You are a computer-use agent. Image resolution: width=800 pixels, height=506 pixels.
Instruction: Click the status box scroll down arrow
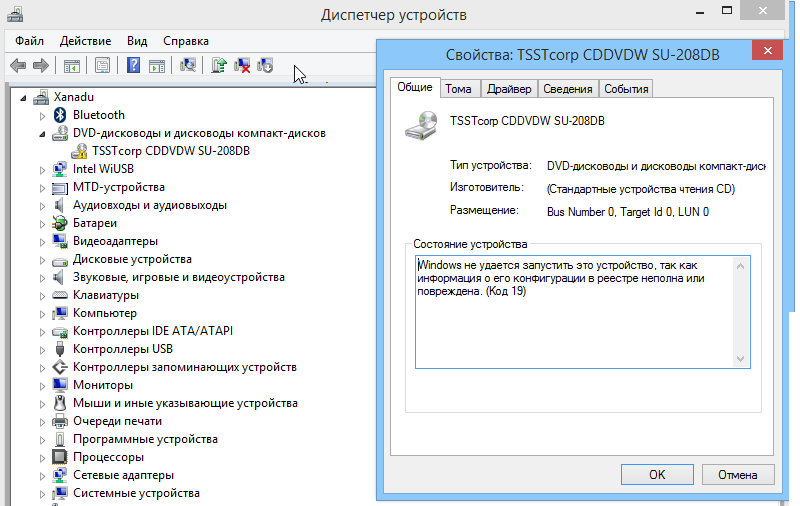740,359
